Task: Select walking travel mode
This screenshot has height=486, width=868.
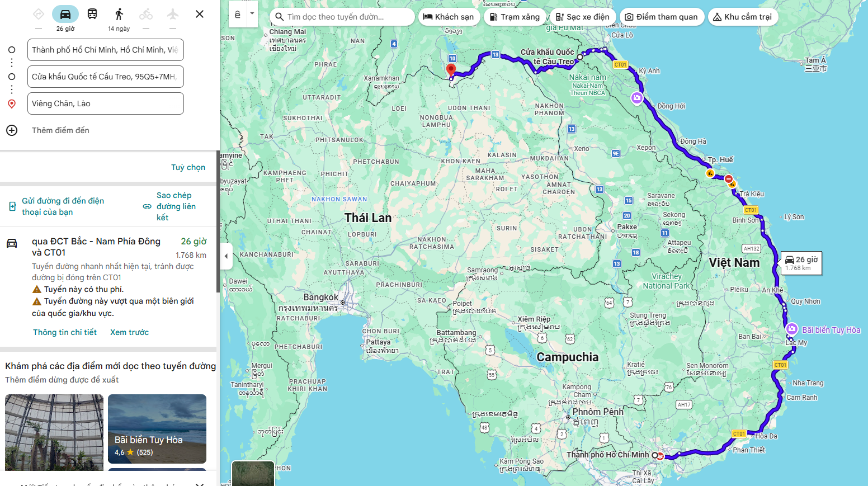Action: [119, 14]
